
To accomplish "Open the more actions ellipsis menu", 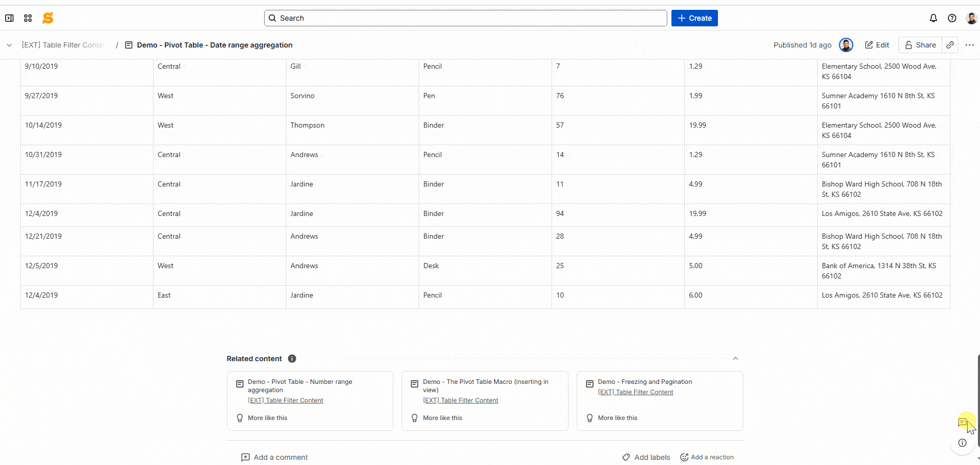I will 970,45.
